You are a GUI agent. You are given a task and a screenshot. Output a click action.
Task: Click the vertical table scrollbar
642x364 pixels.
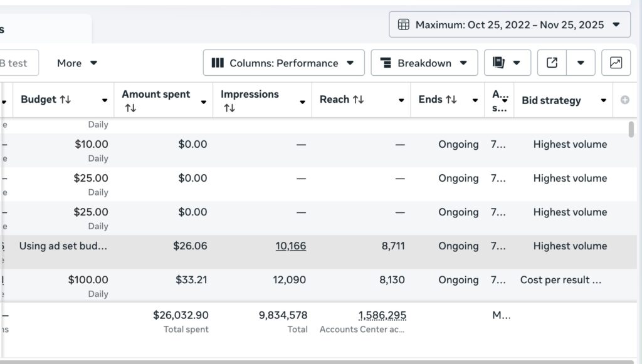(x=631, y=130)
